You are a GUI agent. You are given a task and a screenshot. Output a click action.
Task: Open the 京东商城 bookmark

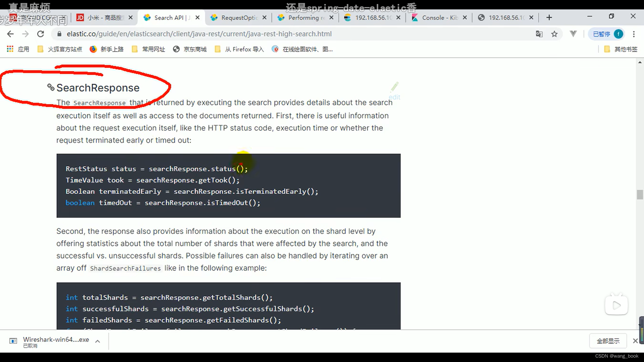tap(190, 49)
